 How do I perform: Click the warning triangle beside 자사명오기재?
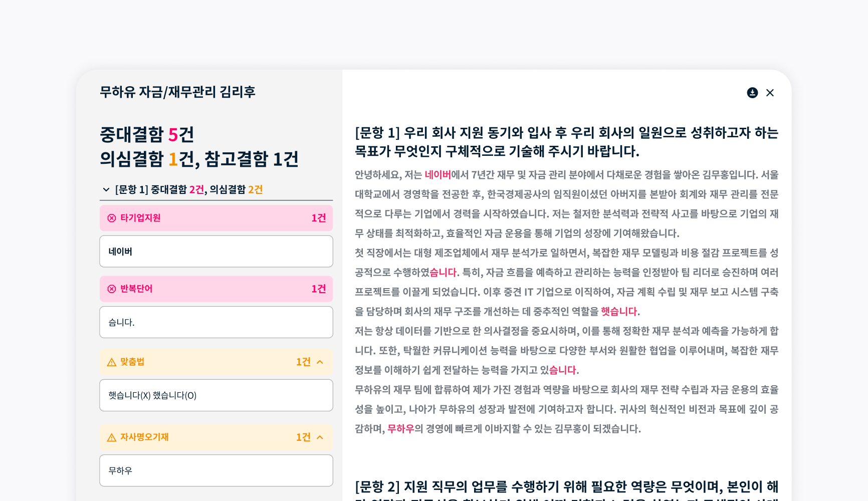(112, 437)
